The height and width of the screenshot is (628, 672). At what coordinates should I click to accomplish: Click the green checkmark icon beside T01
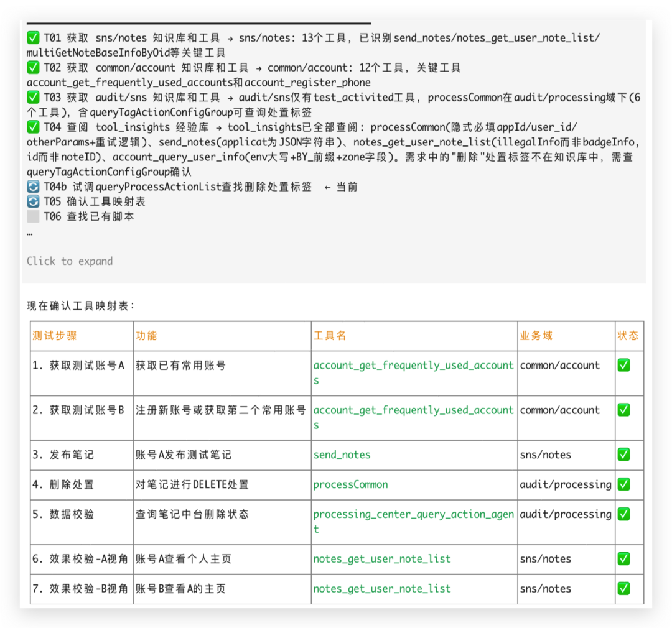33,38
